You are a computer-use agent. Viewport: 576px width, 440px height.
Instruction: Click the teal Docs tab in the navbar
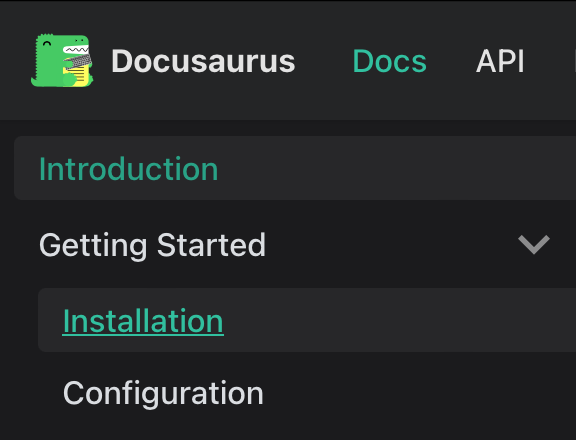389,61
